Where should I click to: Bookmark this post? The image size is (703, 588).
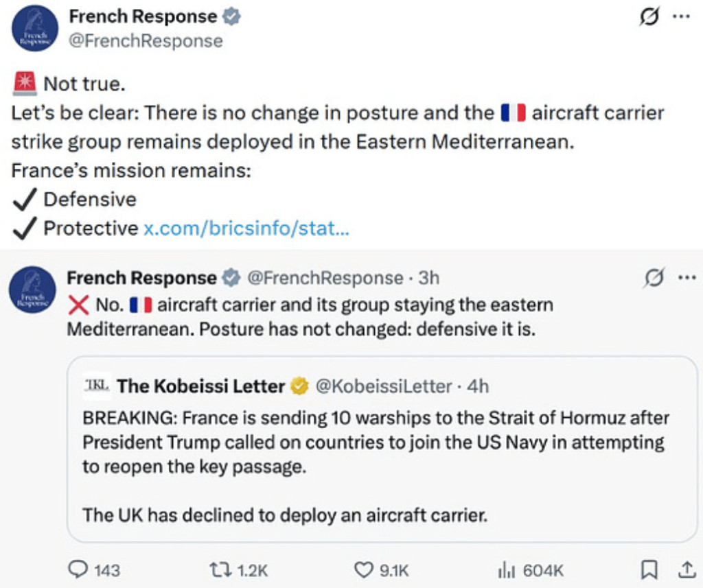click(649, 569)
